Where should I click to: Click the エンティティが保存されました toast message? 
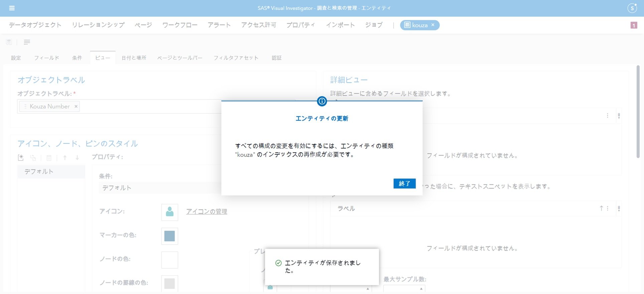(322, 267)
